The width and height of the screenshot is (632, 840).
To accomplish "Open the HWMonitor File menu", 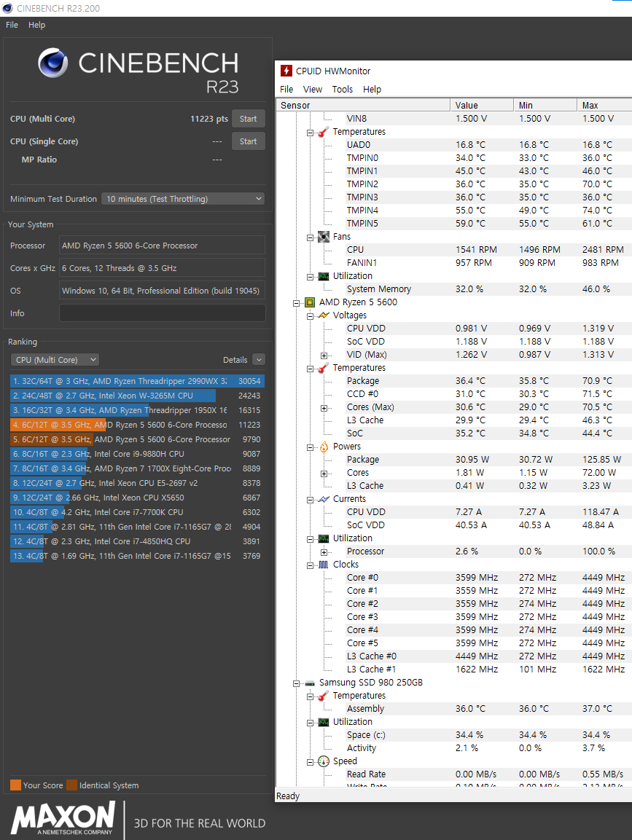I will [286, 90].
